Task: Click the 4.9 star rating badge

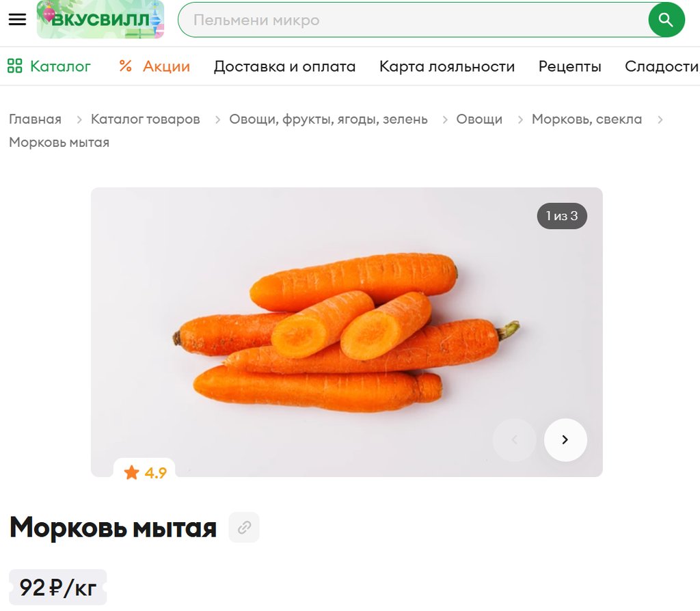Action: (145, 472)
